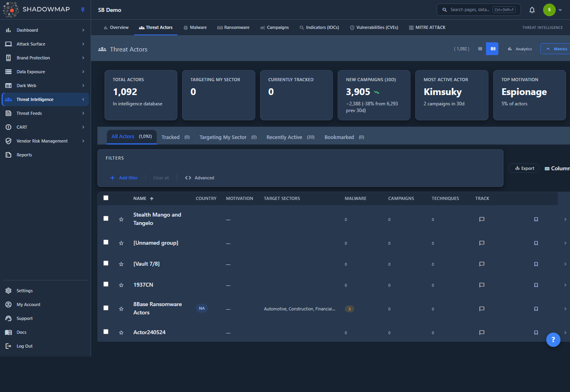Click the Export button
Screen dimensions: 570x392
[524, 168]
